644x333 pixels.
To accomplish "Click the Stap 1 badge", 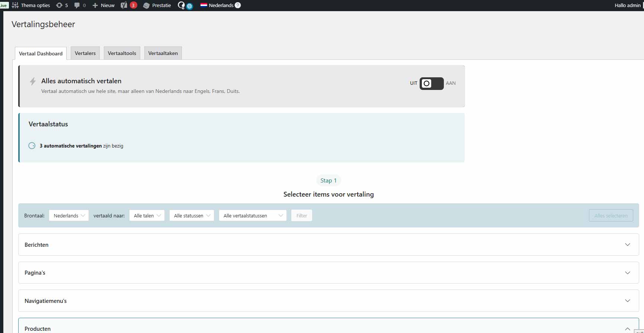I will (329, 181).
